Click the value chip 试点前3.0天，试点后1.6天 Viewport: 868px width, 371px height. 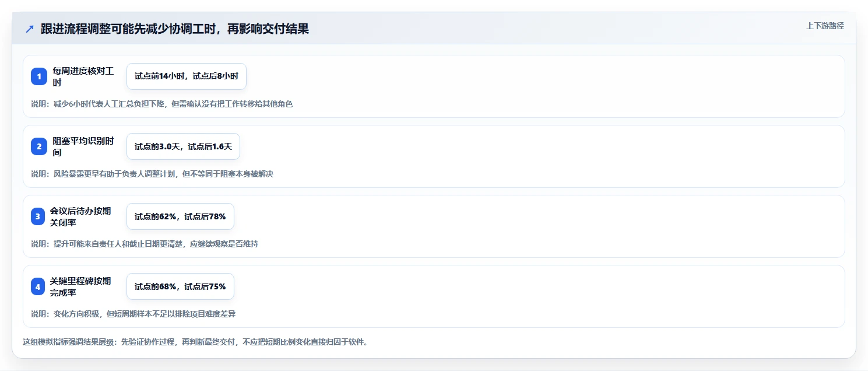click(183, 146)
